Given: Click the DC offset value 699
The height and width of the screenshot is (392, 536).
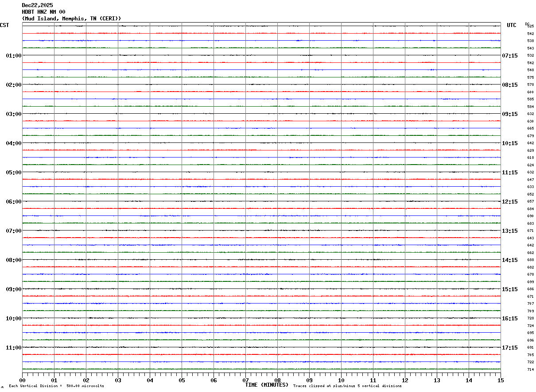Looking at the screenshot, I should tap(530, 282).
